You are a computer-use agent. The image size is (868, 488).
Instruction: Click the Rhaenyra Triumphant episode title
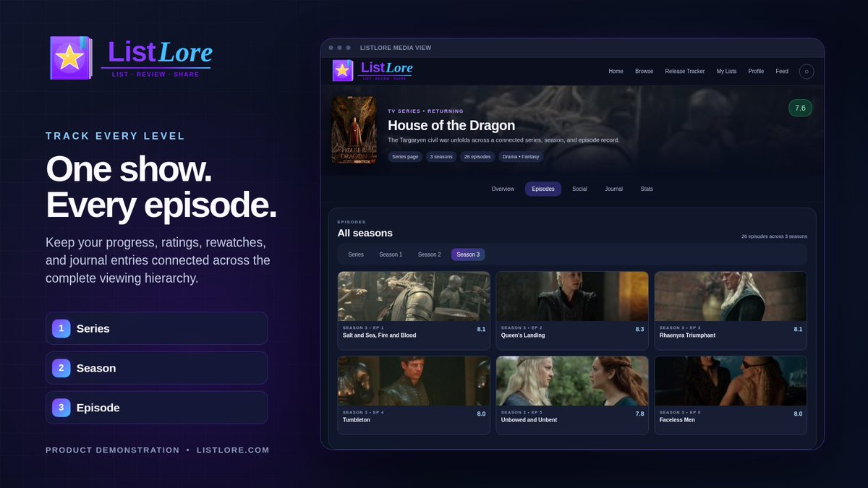687,335
